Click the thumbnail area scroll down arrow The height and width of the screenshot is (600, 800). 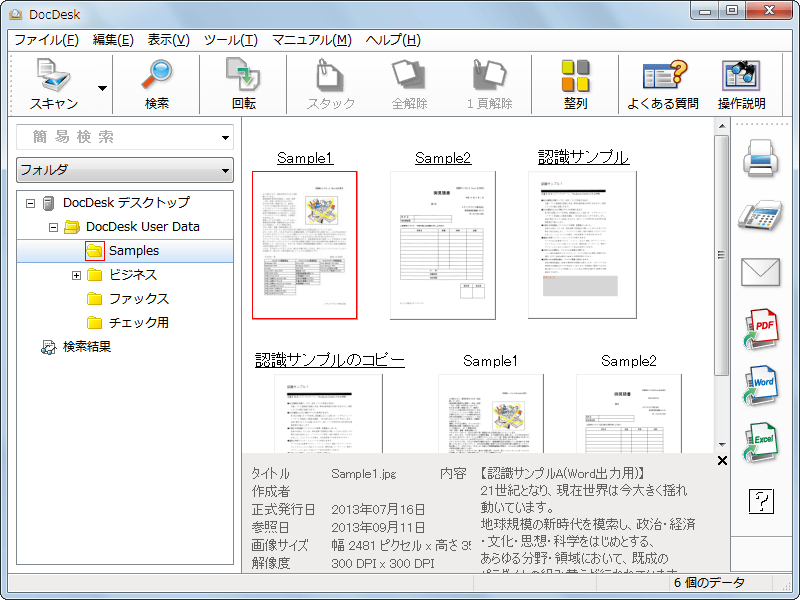pos(722,444)
